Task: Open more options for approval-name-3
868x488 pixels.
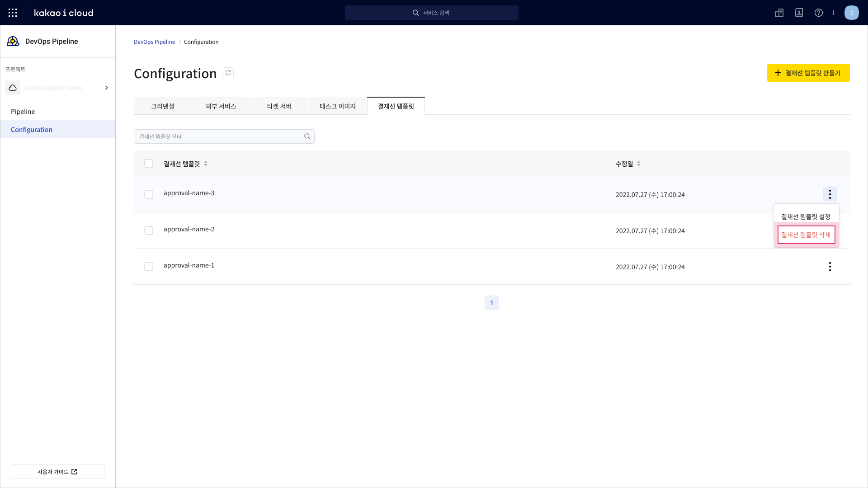Action: click(x=830, y=194)
